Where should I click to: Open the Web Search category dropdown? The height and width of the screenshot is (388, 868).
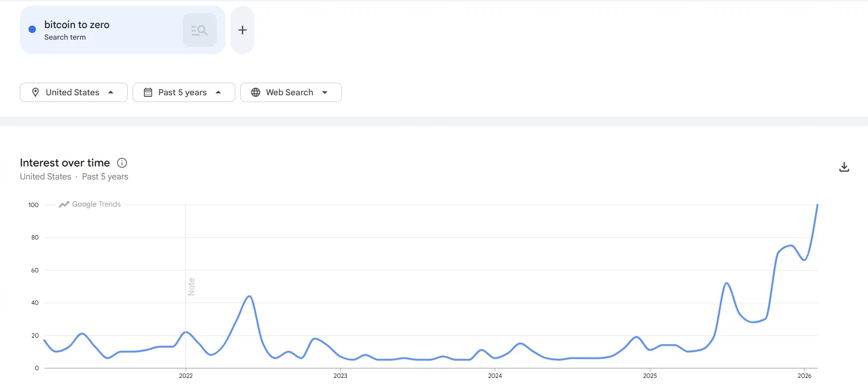point(290,92)
